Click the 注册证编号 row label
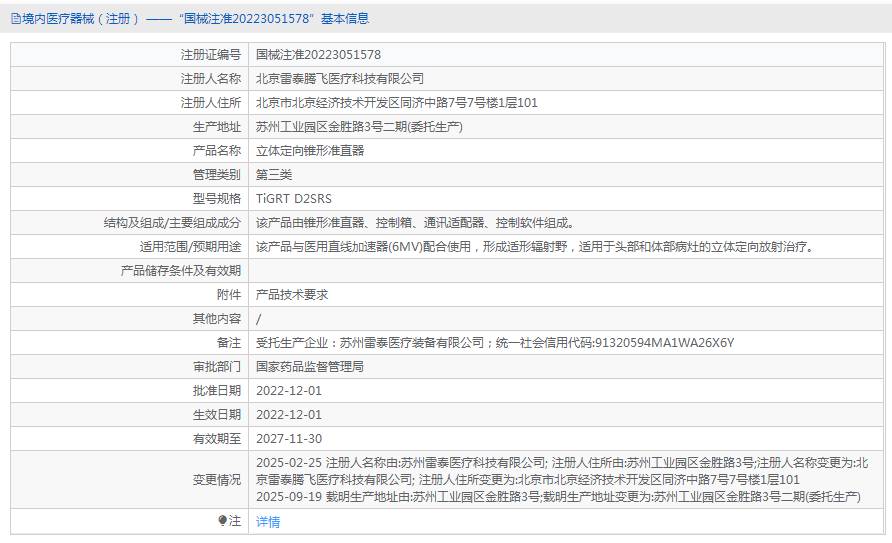 [x=210, y=55]
